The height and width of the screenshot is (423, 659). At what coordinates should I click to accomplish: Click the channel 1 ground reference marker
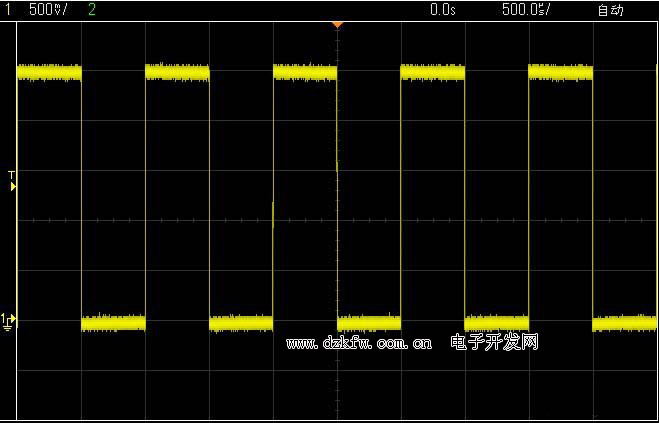click(8, 321)
